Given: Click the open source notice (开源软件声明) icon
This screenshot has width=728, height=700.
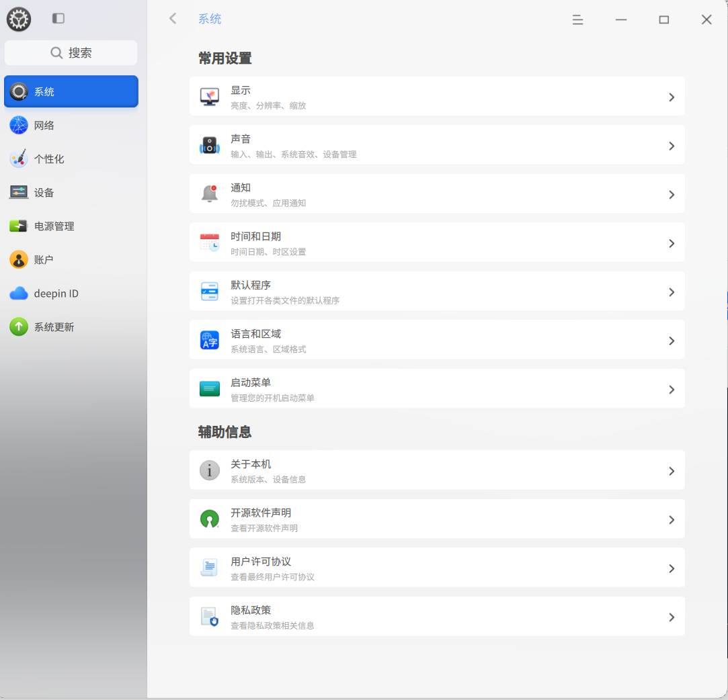Looking at the screenshot, I should point(210,519).
